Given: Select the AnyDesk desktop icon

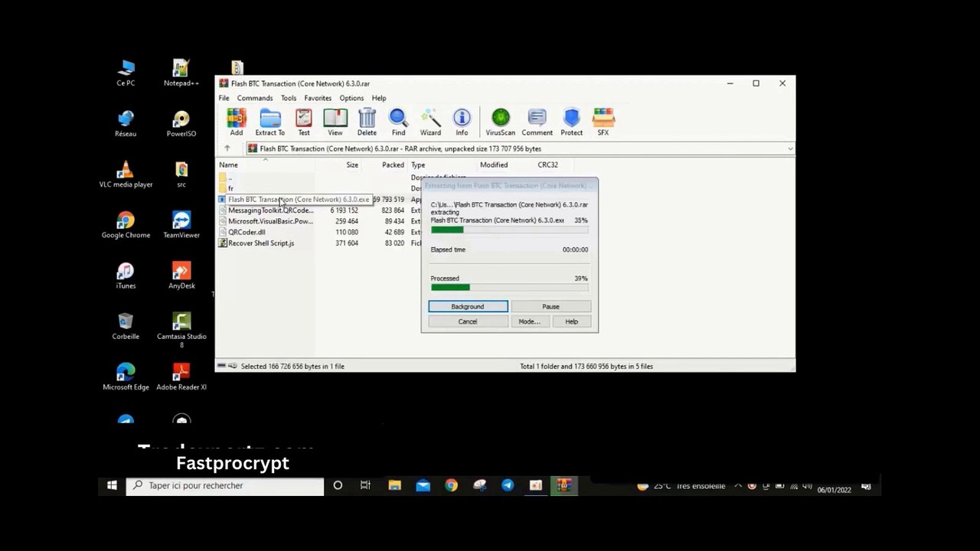Looking at the screenshot, I should click(181, 275).
